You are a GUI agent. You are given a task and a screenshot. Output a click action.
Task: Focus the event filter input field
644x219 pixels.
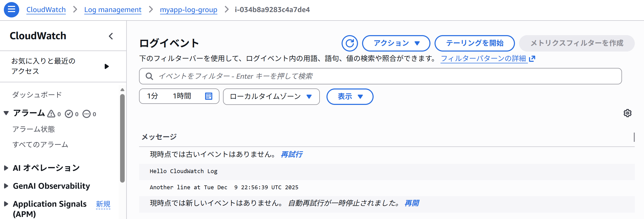click(380, 76)
